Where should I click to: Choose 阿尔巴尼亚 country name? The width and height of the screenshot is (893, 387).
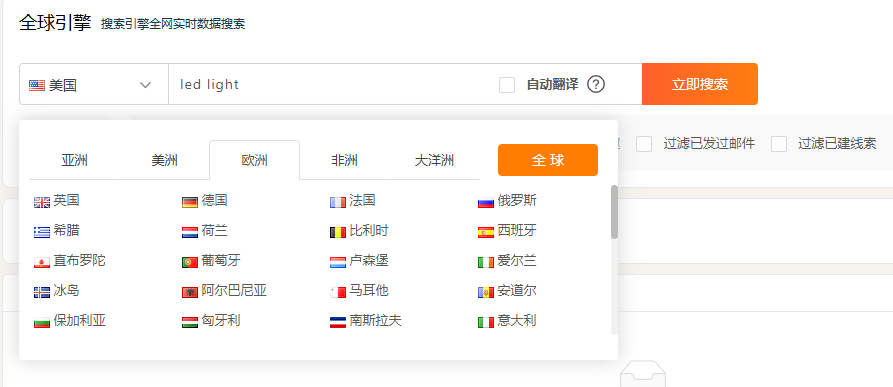click(x=234, y=291)
